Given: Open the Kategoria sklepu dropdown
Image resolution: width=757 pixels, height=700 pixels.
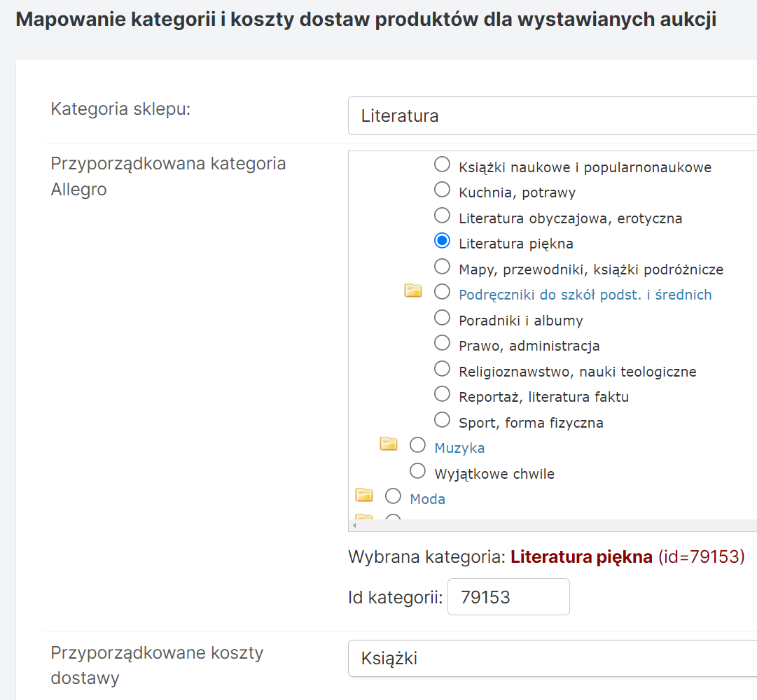Looking at the screenshot, I should click(x=552, y=115).
